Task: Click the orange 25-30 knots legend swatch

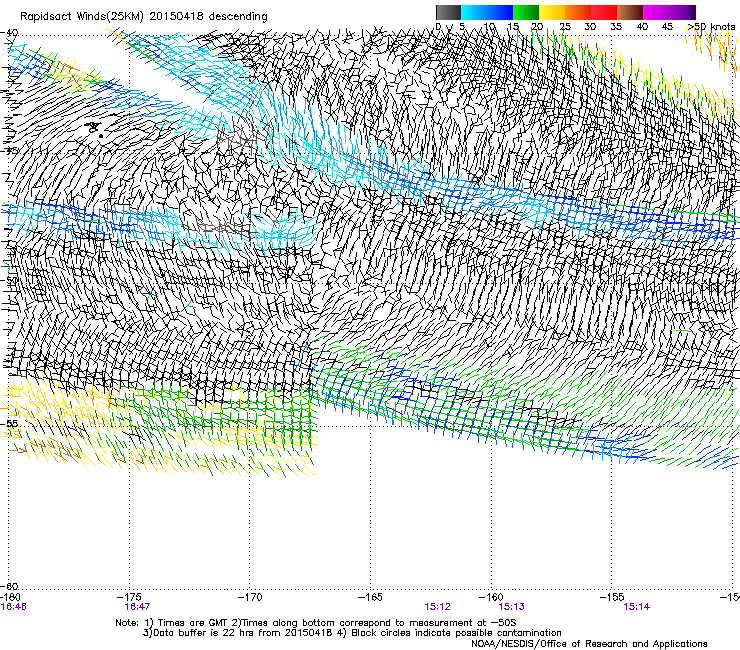Action: pos(578,12)
